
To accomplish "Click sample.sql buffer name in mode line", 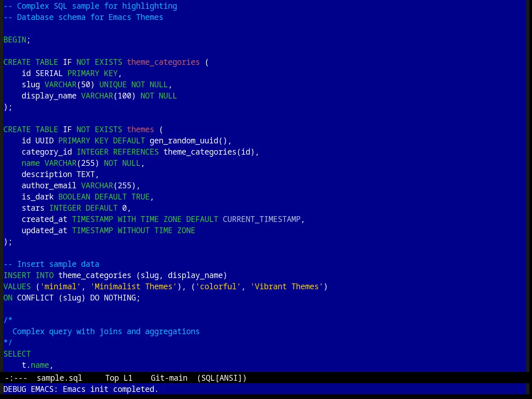I will (59, 378).
